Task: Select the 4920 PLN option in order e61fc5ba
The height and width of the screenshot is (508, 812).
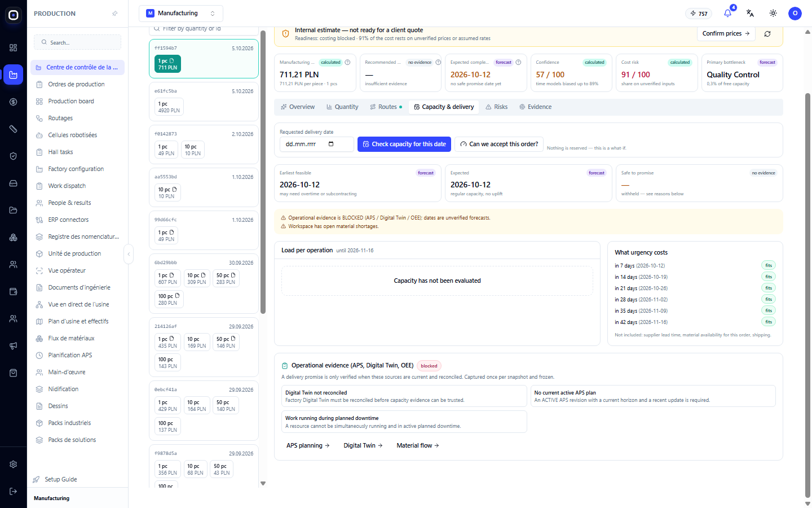Action: (x=169, y=107)
